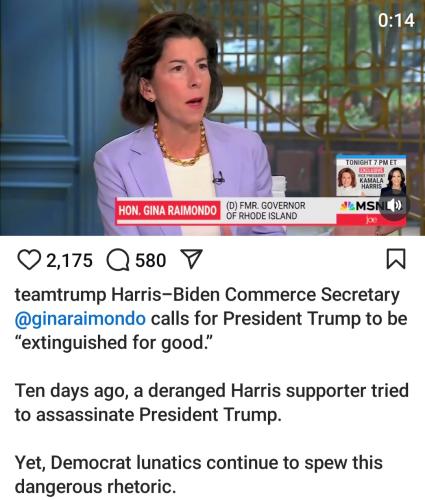Tap caption paragraph starting "Ten days ago"

coord(212,402)
